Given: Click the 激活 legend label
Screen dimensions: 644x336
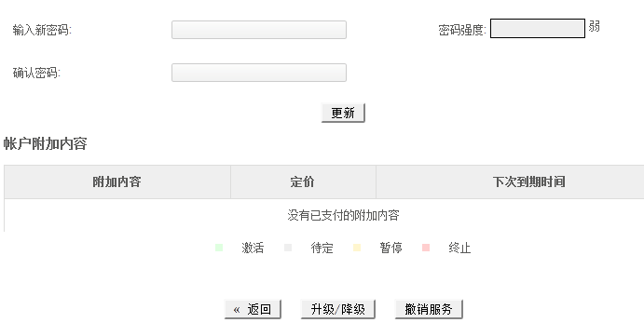Looking at the screenshot, I should point(253,248).
